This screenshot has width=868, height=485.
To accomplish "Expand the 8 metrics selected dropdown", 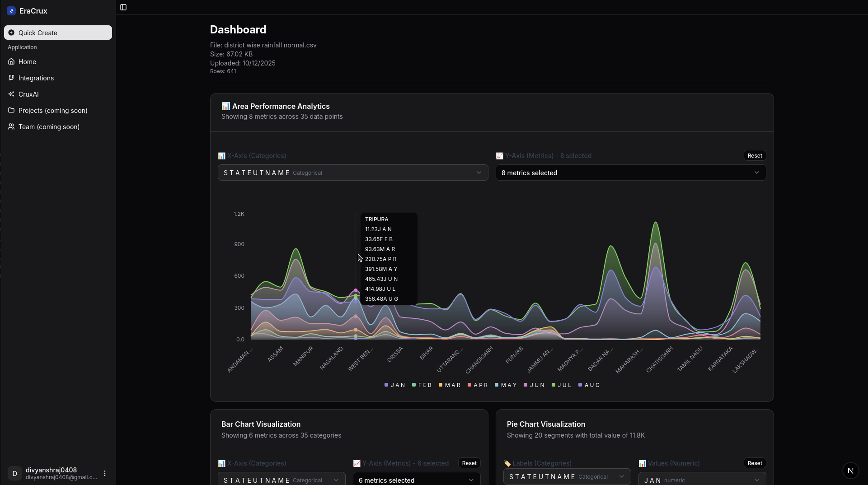I will [630, 173].
